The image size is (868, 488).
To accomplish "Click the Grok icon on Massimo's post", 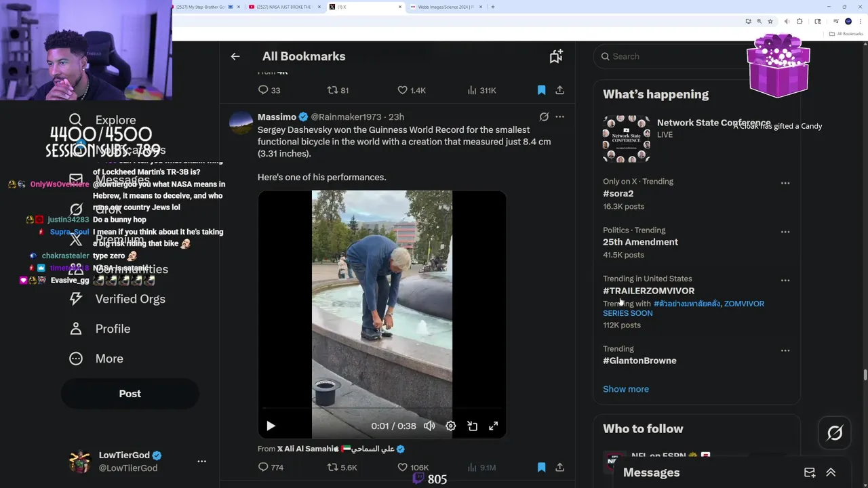I will [544, 117].
